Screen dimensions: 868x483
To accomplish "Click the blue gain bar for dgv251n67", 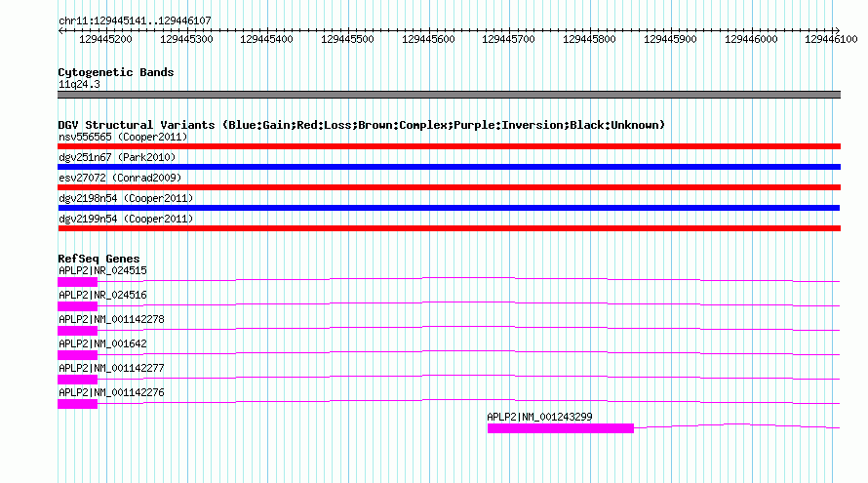I will tap(449, 167).
